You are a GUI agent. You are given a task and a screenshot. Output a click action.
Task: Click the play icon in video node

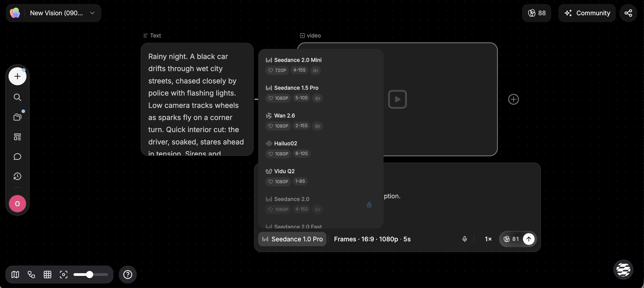coord(397,99)
